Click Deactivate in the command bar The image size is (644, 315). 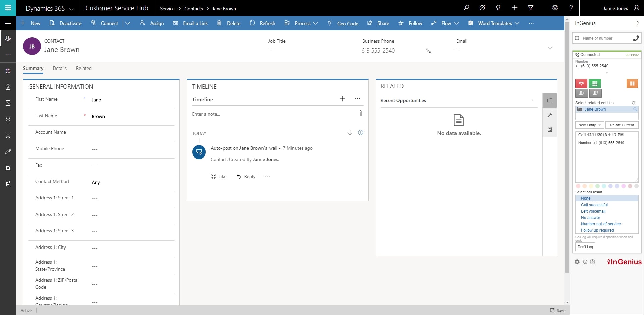pos(65,23)
